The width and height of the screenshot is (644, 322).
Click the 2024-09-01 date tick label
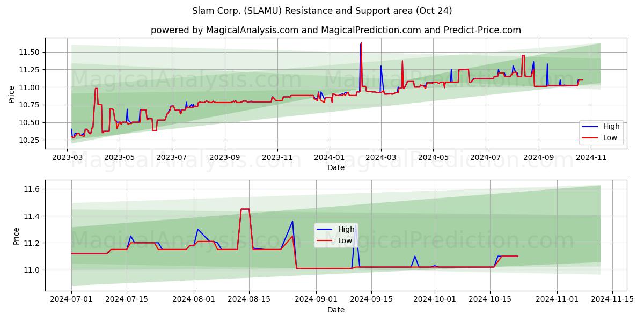[x=316, y=300]
